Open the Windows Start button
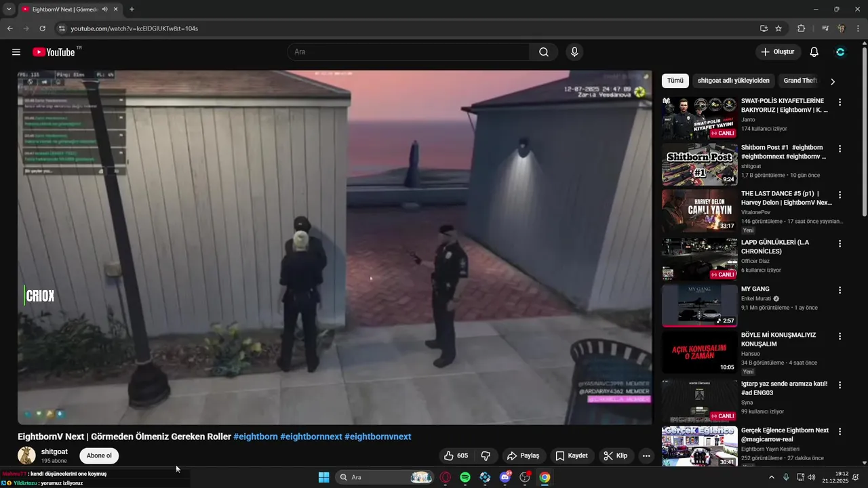 pos(323,477)
